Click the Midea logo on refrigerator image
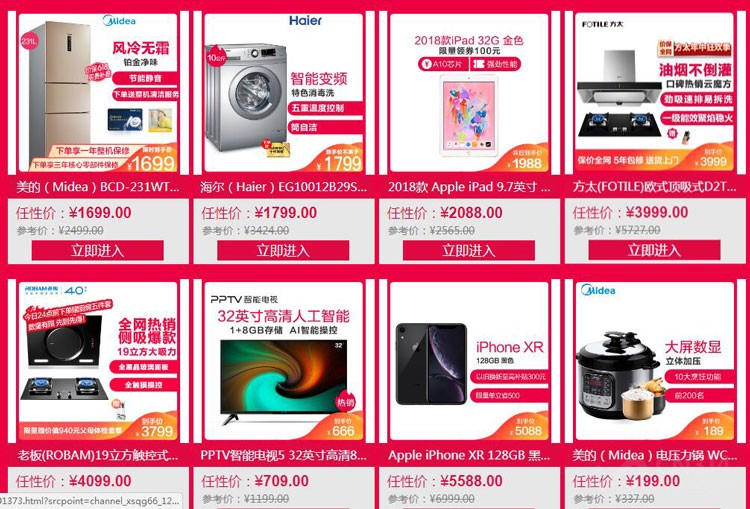The height and width of the screenshot is (509, 750). (119, 21)
